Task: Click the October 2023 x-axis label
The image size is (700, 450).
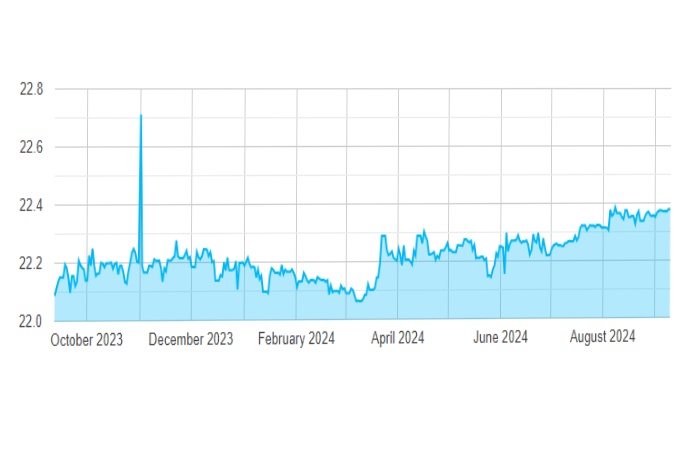Action: 87,339
